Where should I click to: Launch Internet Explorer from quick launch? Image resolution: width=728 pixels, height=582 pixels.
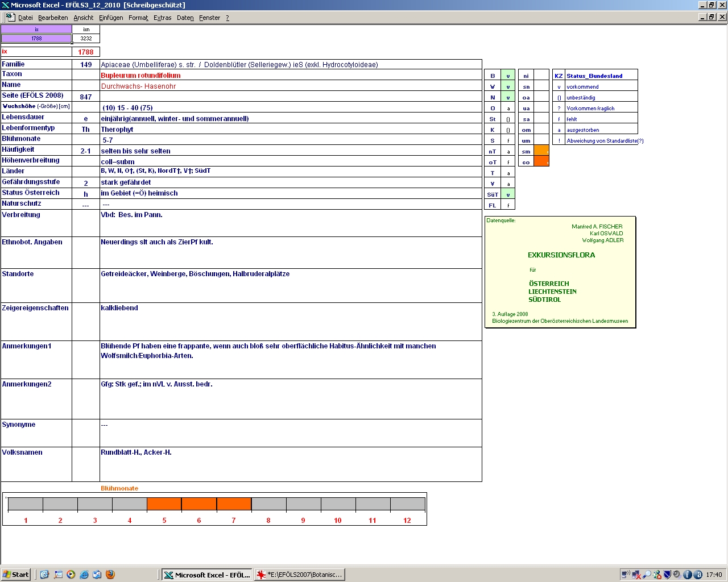[84, 575]
